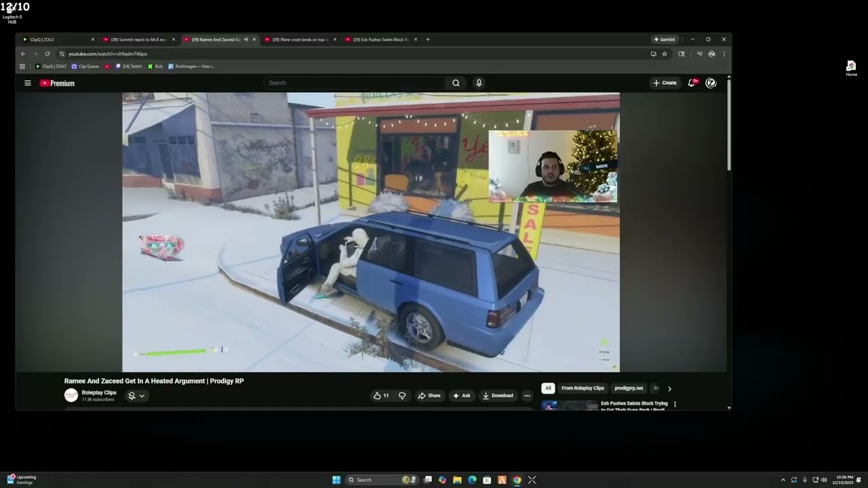Open Chrome three-dot menu
This screenshot has height=488, width=868.
tap(724, 54)
